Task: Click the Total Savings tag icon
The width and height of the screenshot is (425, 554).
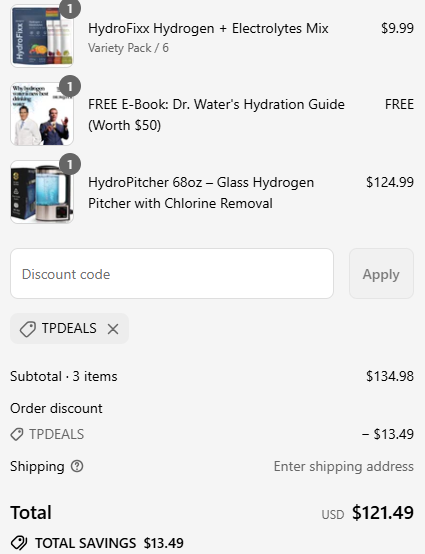Action: (x=19, y=543)
